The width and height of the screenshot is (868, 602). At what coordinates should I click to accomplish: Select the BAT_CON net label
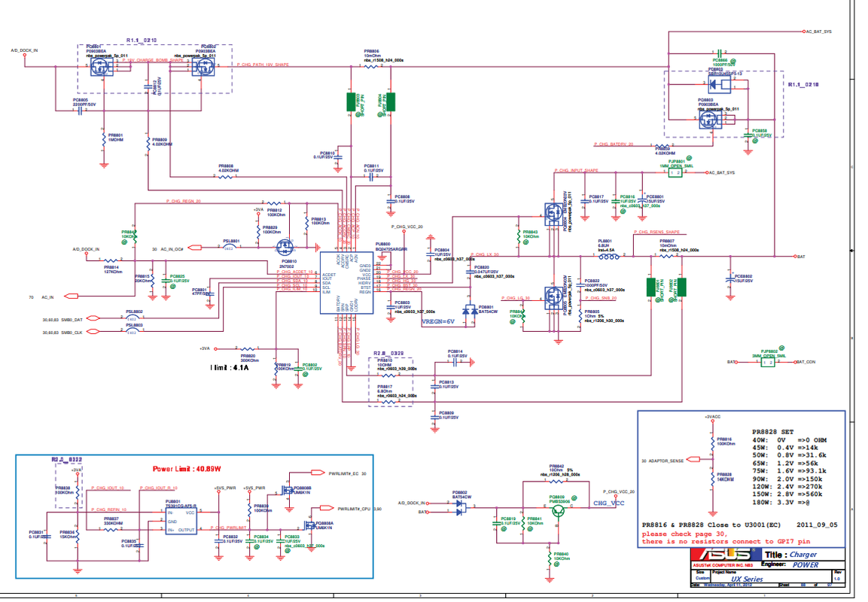(x=806, y=362)
